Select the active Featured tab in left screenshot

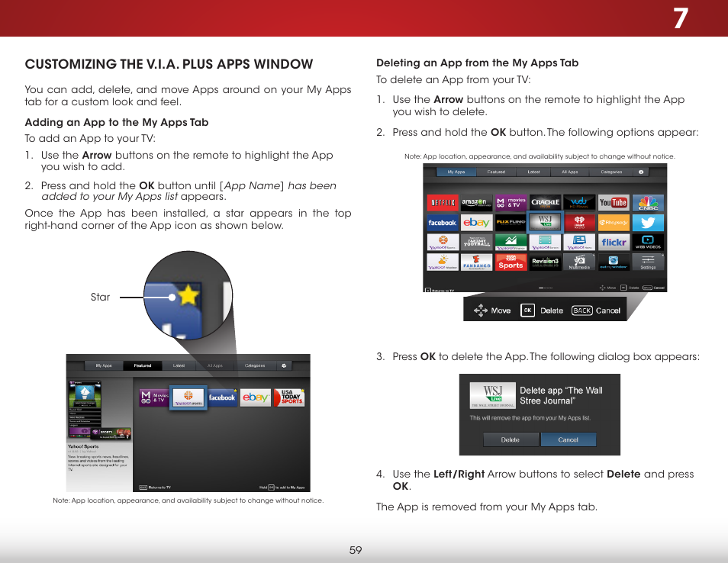coord(143,365)
